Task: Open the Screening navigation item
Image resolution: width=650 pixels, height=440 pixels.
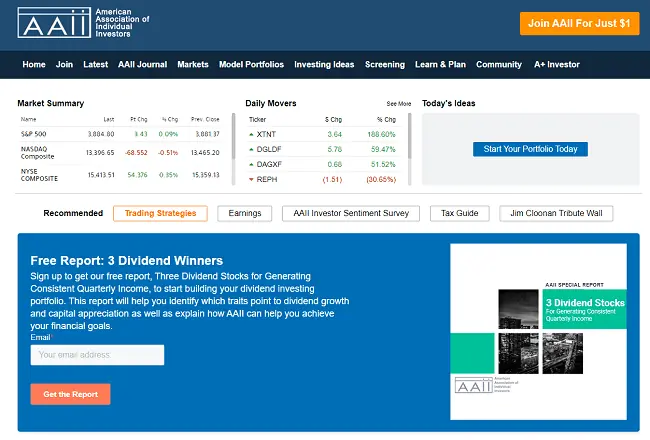Action: (x=385, y=65)
